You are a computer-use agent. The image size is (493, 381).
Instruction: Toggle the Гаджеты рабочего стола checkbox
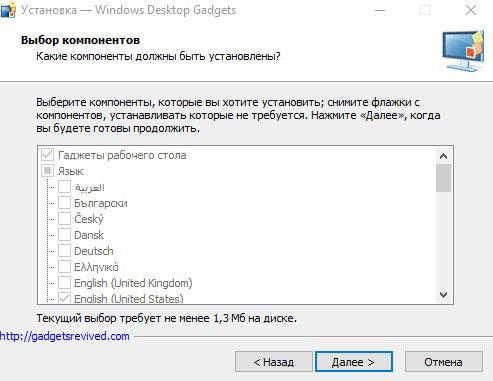click(47, 155)
